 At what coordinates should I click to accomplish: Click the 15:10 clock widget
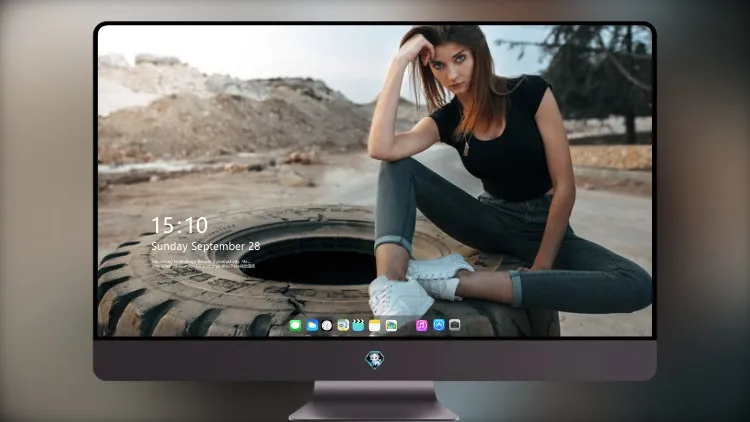[x=179, y=225]
